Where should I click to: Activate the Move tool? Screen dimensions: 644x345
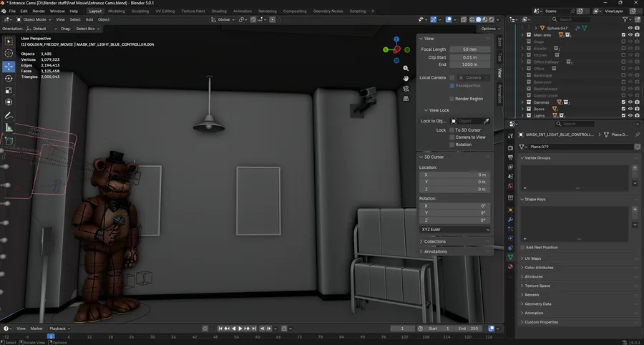pyautogui.click(x=9, y=67)
